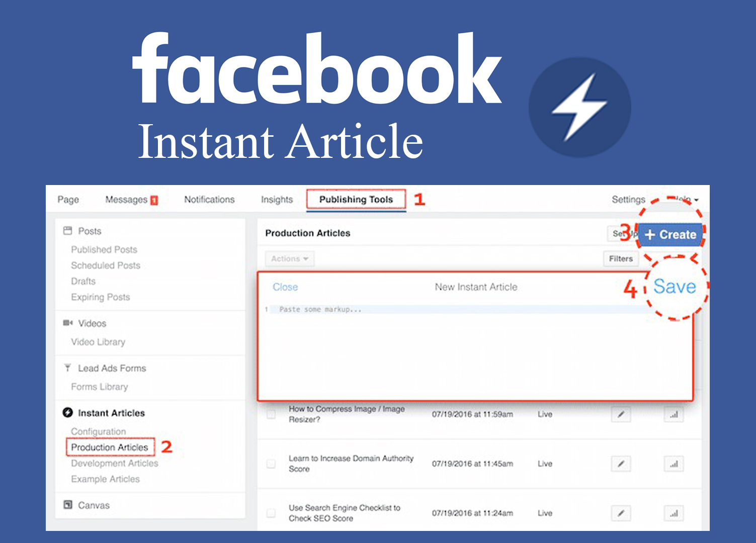Switch to the Page tab
The width and height of the screenshot is (756, 543).
click(x=68, y=200)
